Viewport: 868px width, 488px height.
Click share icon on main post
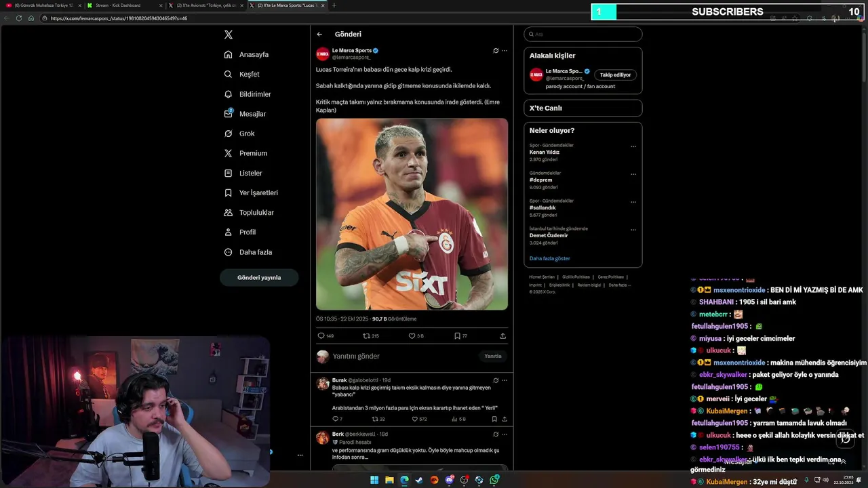point(502,335)
